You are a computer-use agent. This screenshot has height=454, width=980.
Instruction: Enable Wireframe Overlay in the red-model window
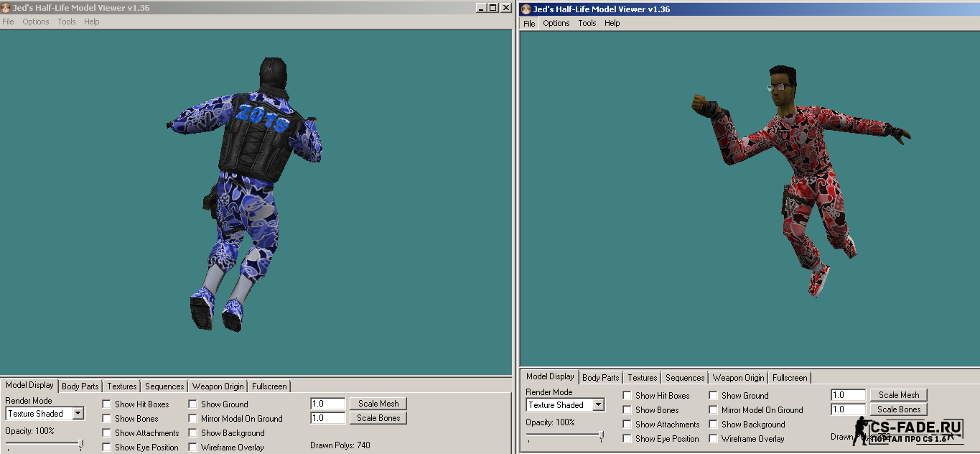tap(714, 439)
